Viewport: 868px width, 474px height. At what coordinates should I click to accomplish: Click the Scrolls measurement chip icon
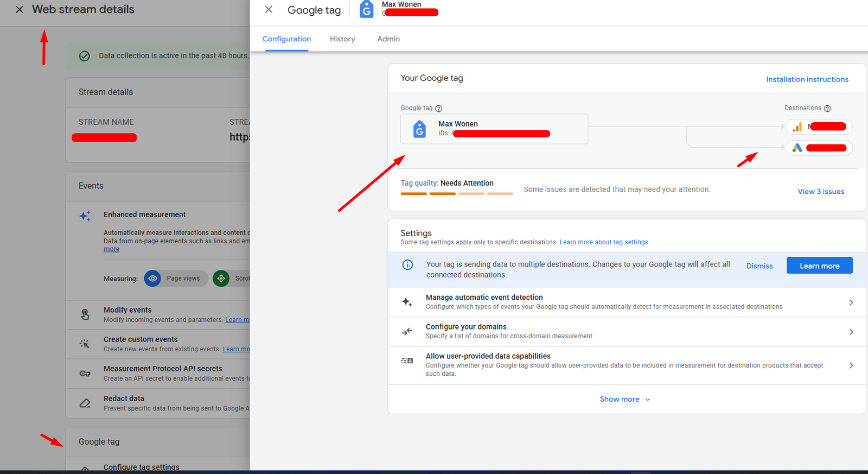221,279
